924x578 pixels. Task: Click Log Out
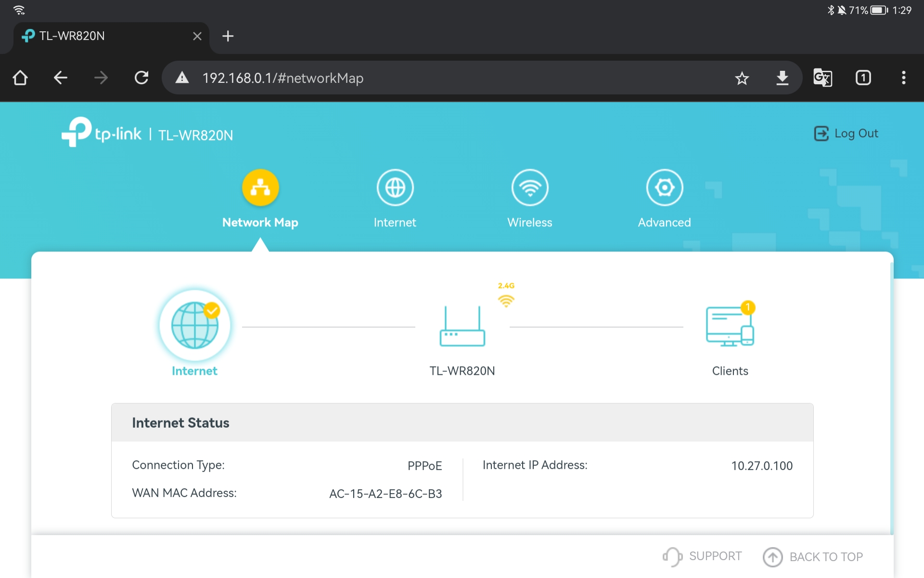(x=846, y=133)
